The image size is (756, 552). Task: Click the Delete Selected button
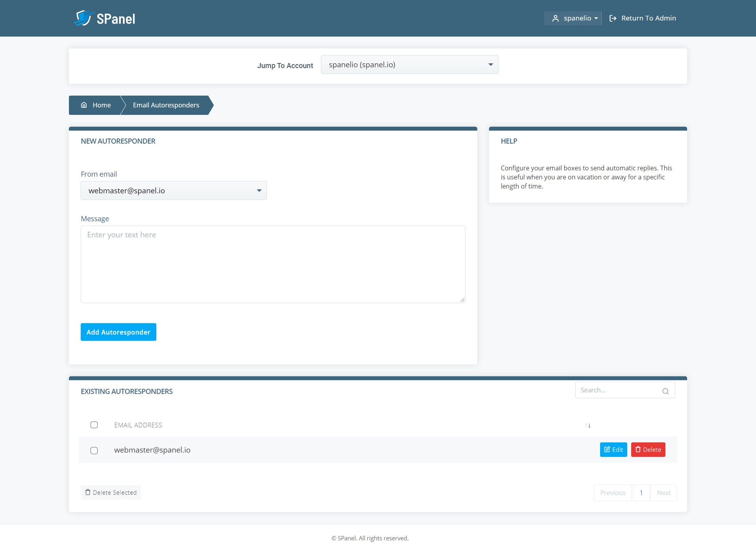point(111,493)
